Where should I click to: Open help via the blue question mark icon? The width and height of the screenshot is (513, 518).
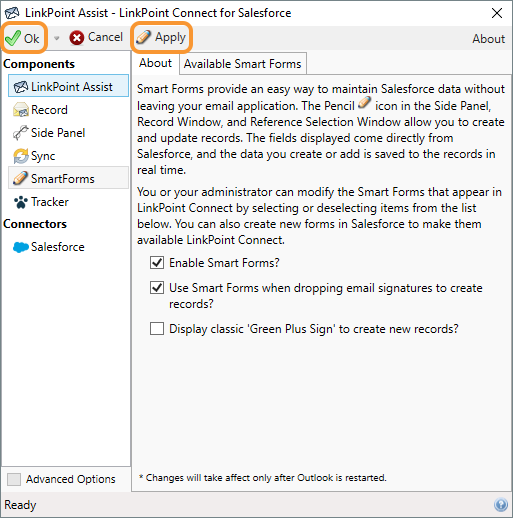pyautogui.click(x=501, y=504)
